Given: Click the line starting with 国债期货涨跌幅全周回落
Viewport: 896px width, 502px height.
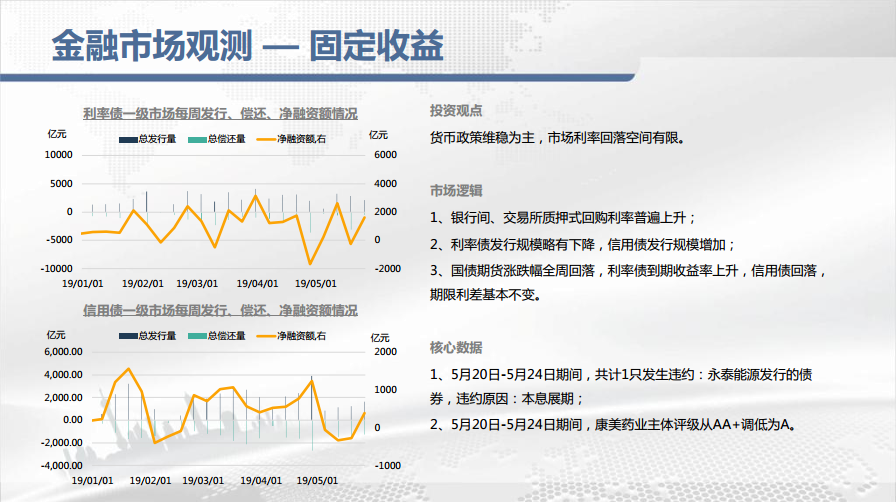Looking at the screenshot, I should tap(627, 270).
